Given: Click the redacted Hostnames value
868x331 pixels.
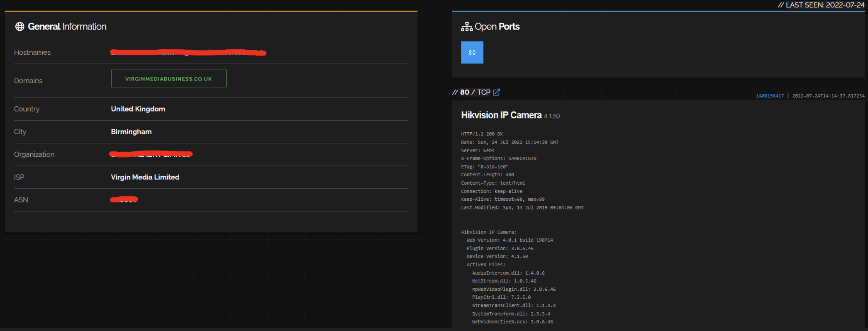Looking at the screenshot, I should coord(188,52).
